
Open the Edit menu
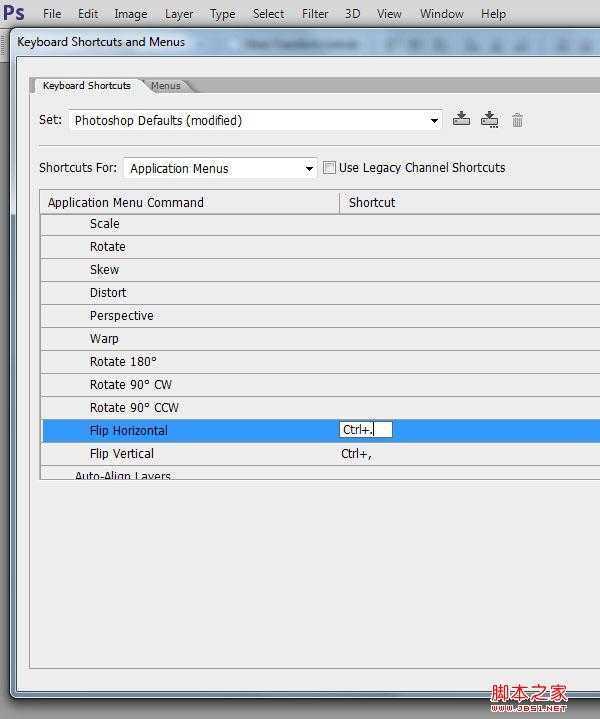coord(88,14)
